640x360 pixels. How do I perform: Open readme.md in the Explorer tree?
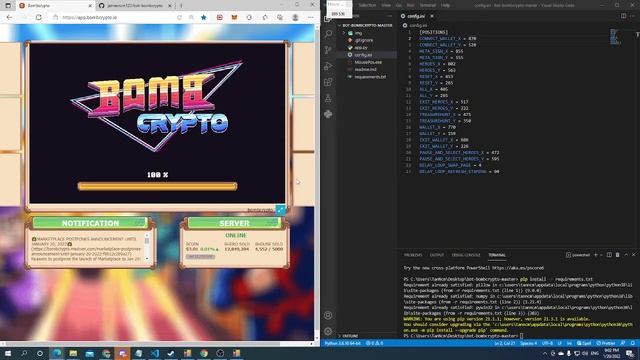pos(365,69)
